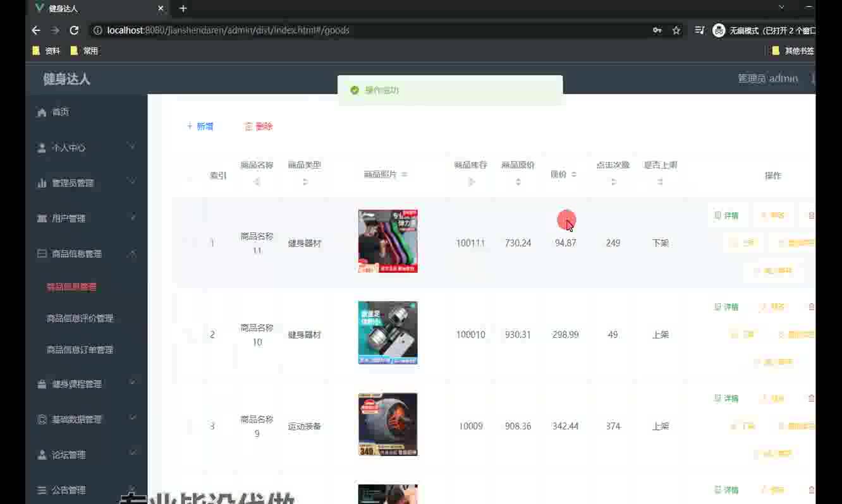Open site info icon beside localhost URL
842x504 pixels.
(x=97, y=30)
